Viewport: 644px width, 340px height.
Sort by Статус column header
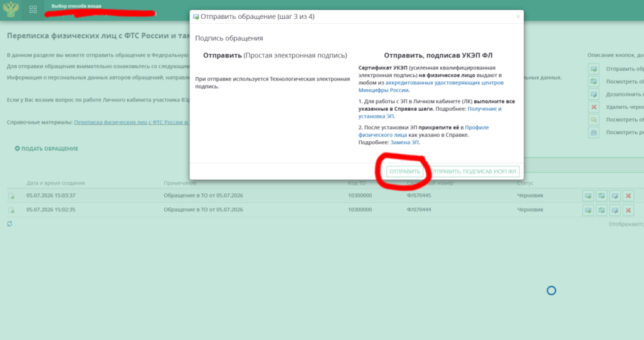[525, 183]
